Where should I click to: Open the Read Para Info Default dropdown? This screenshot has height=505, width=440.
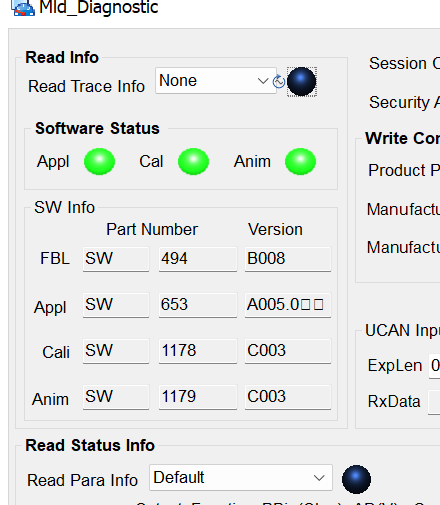[x=241, y=478]
